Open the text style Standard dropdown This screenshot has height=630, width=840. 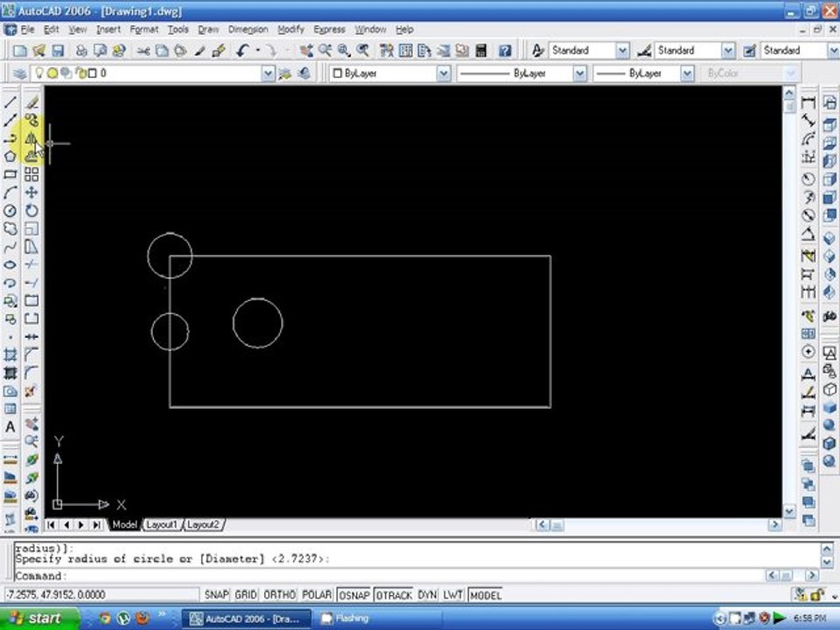[x=622, y=51]
